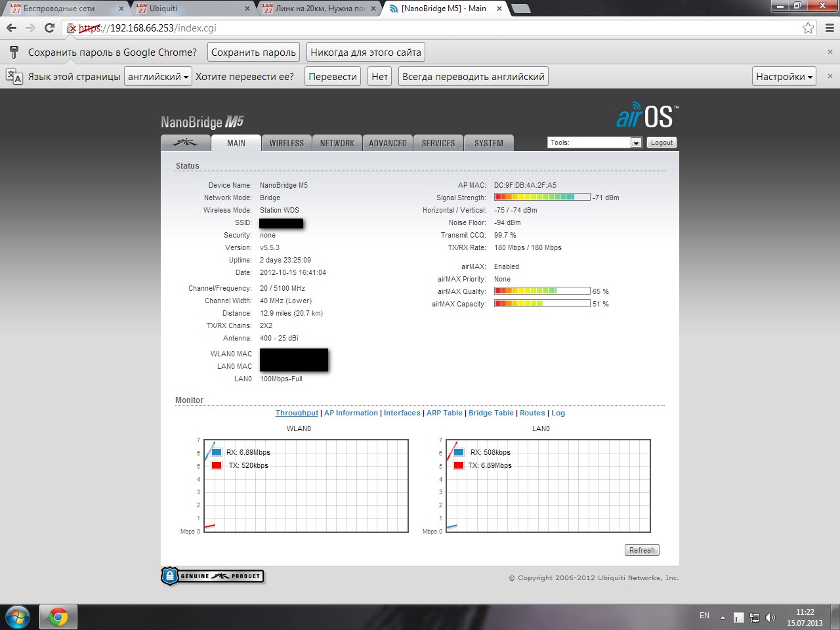840x630 pixels.
Task: Show hidden system tray icons
Action: pos(723,618)
